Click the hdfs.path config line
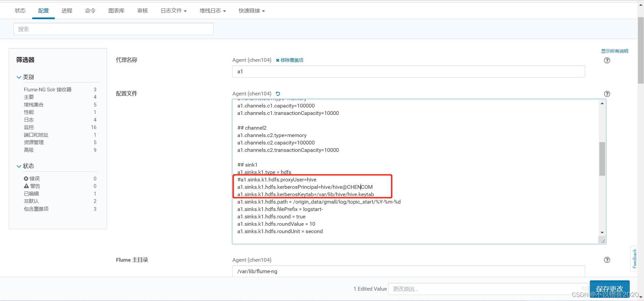The height and width of the screenshot is (301, 644). click(319, 202)
